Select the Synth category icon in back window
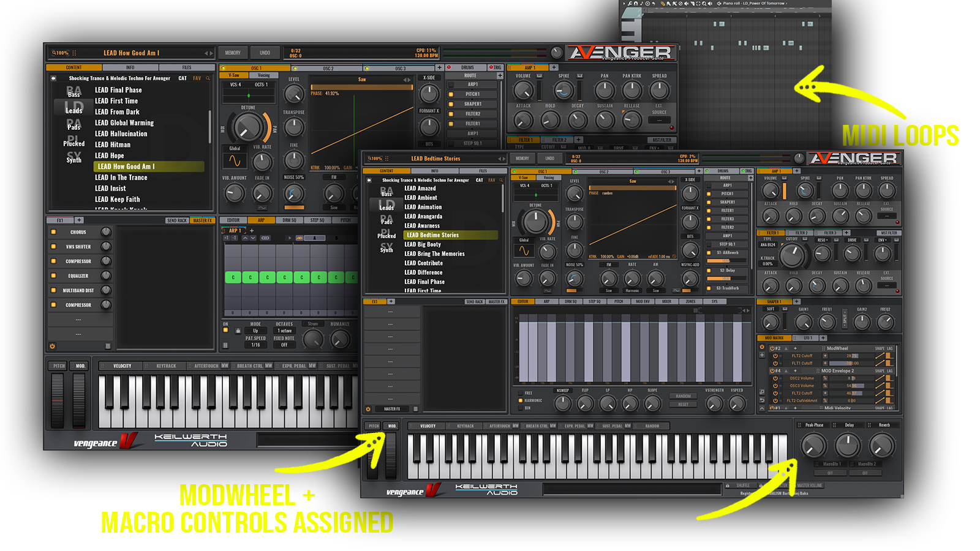Screen dimensions: 980x551 point(73,157)
